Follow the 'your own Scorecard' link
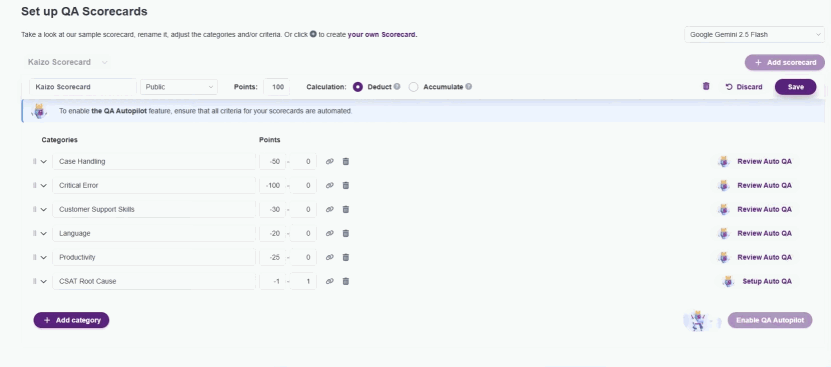The height and width of the screenshot is (367, 831). pyautogui.click(x=382, y=34)
